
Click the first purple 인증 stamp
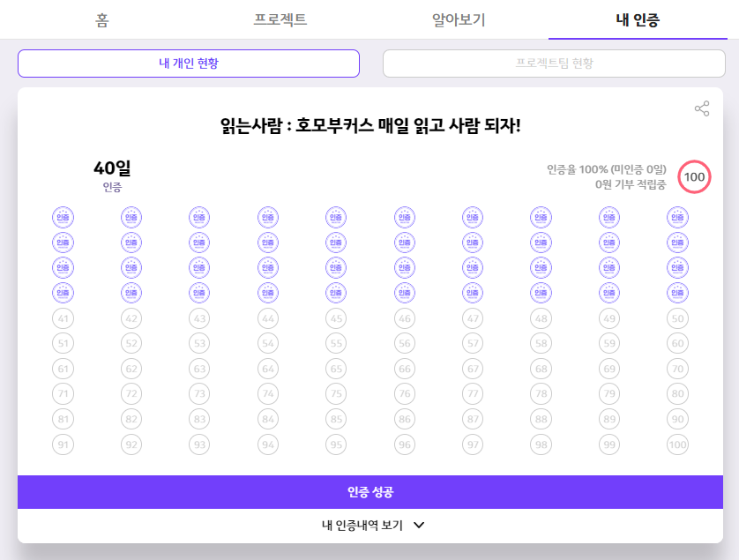tap(63, 217)
